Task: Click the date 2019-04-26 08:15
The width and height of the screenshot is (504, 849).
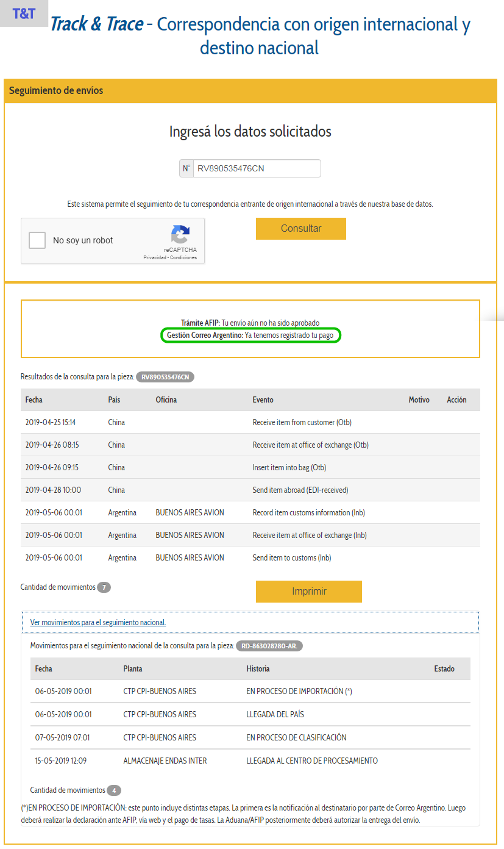Action: tap(52, 445)
